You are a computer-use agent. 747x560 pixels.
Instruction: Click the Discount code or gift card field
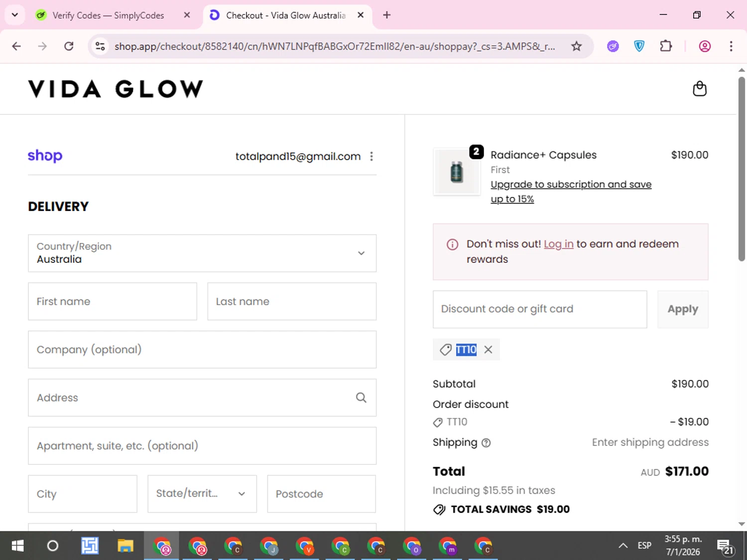click(x=540, y=309)
